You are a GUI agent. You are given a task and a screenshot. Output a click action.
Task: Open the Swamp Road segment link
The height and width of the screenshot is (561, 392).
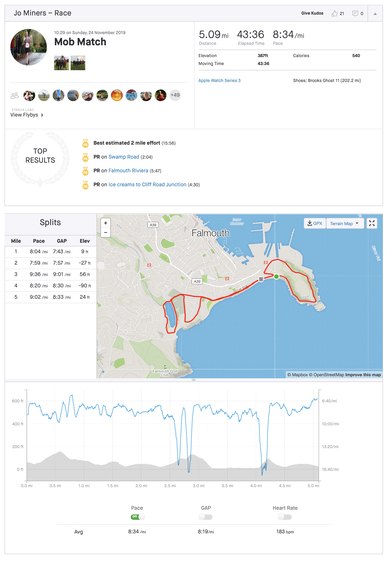point(124,157)
